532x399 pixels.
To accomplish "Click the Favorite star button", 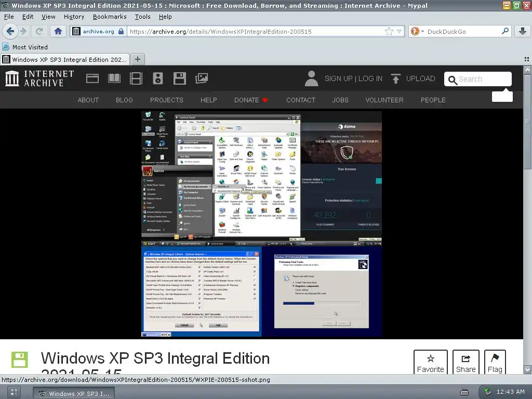I will 431,362.
